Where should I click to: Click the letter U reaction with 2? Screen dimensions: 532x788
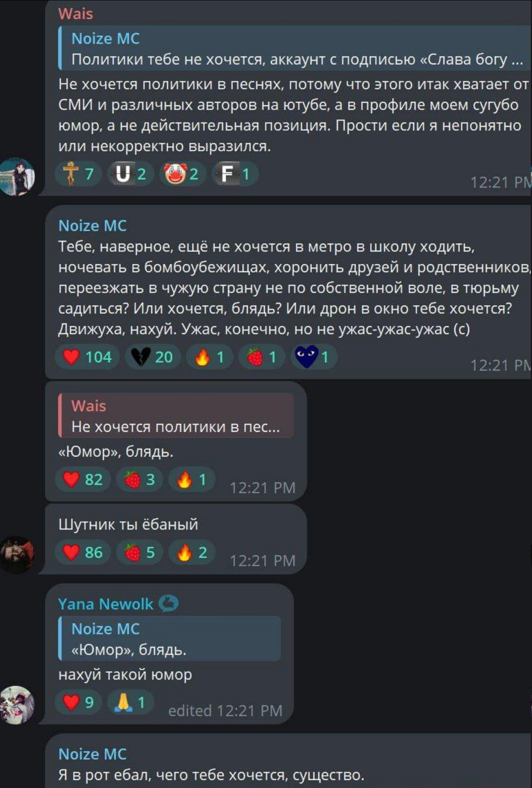pyautogui.click(x=130, y=174)
